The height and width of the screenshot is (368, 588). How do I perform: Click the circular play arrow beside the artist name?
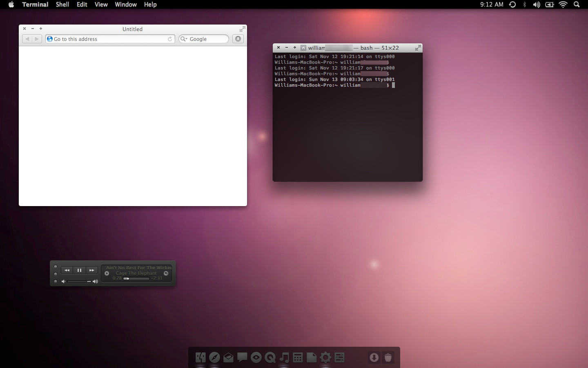coord(107,273)
